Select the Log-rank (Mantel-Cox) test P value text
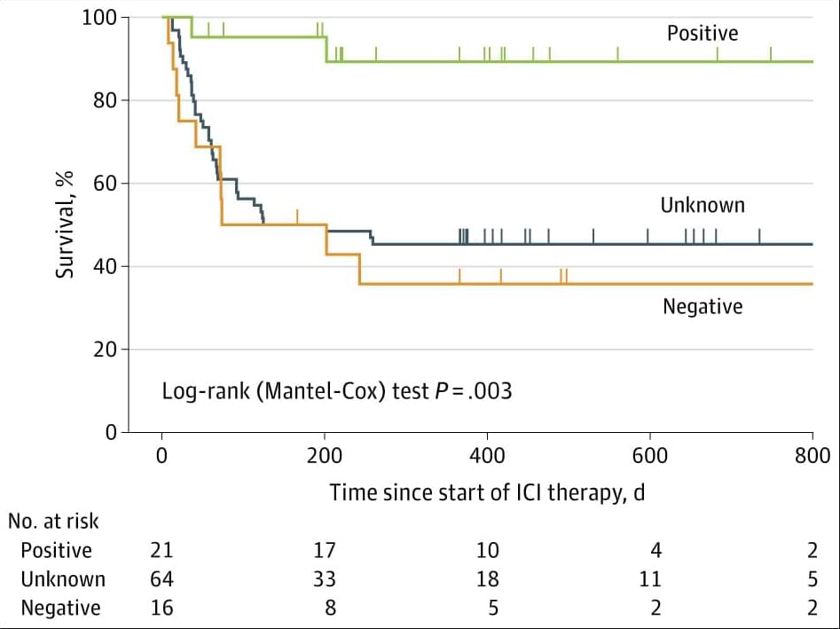This screenshot has width=840, height=629. pyautogui.click(x=336, y=390)
